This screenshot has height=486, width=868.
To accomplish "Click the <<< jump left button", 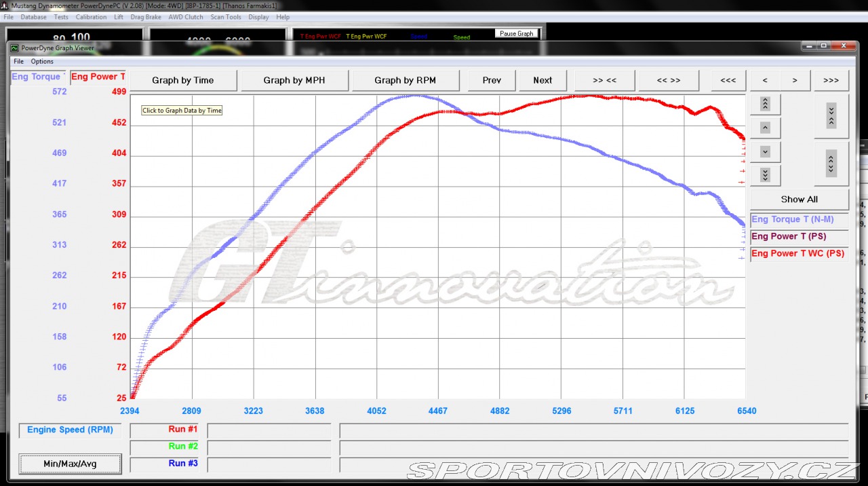I will click(x=728, y=80).
